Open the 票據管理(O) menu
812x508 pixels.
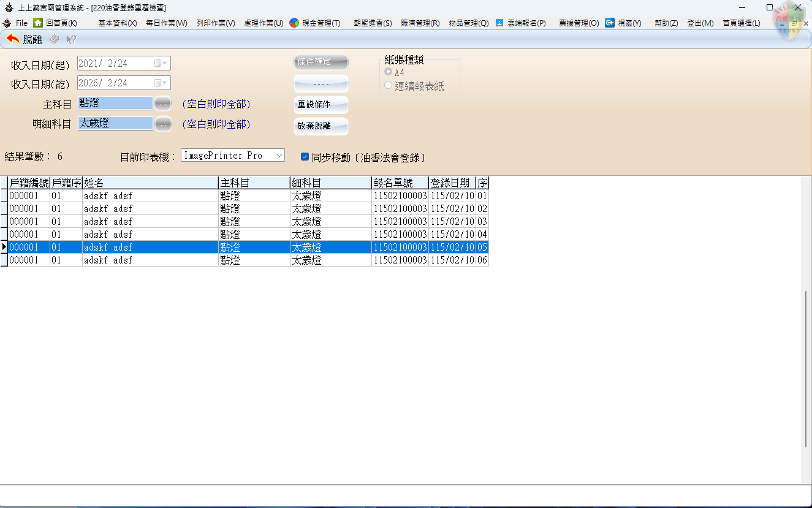point(579,23)
